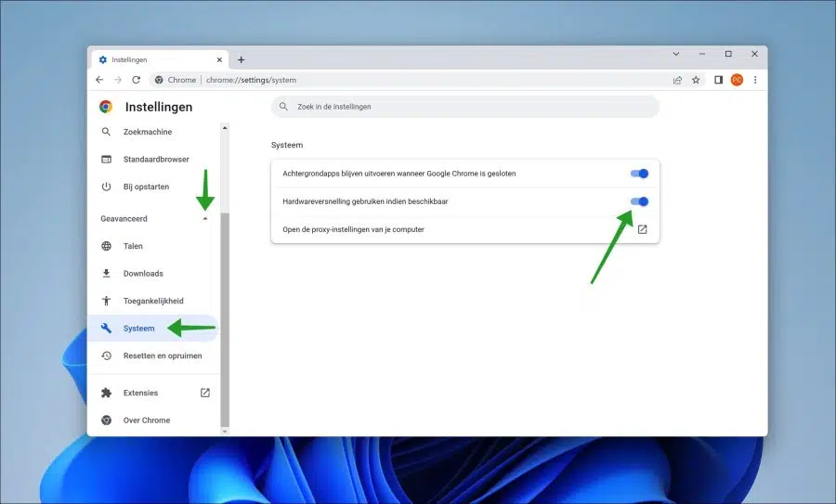Click the address bar URL chrome://settings/system
The height and width of the screenshot is (504, 836).
pos(251,80)
